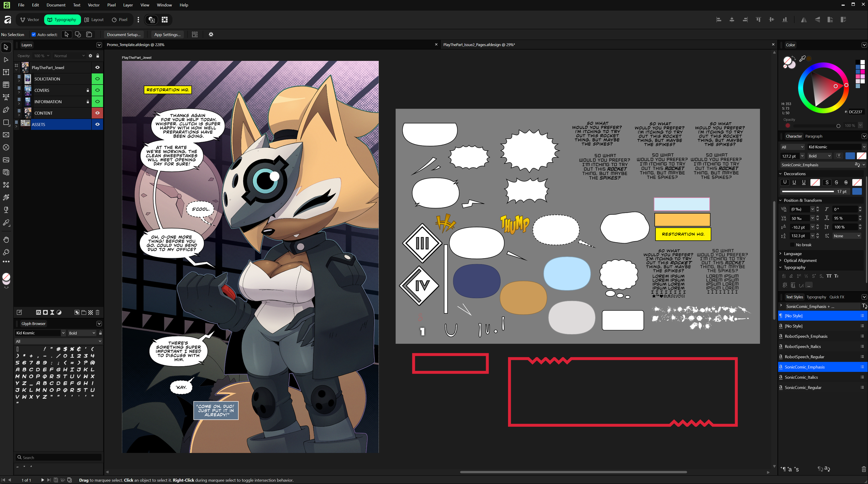Select the Node tool

pyautogui.click(x=6, y=60)
